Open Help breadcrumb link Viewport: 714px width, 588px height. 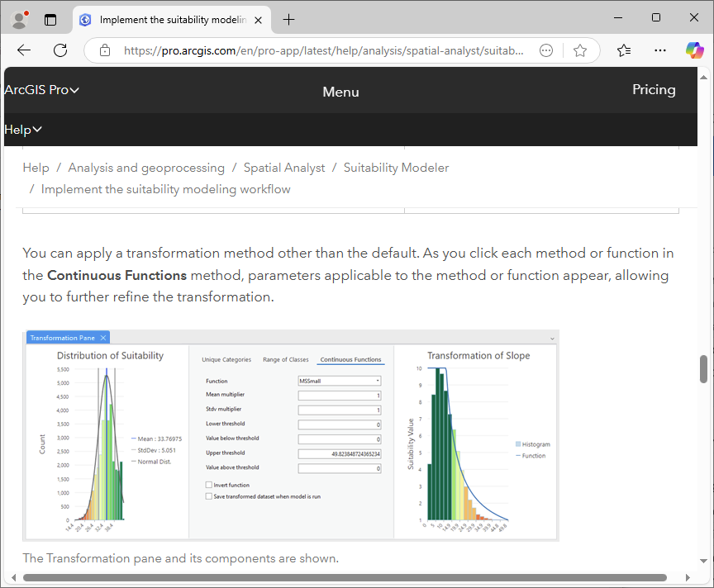click(36, 168)
